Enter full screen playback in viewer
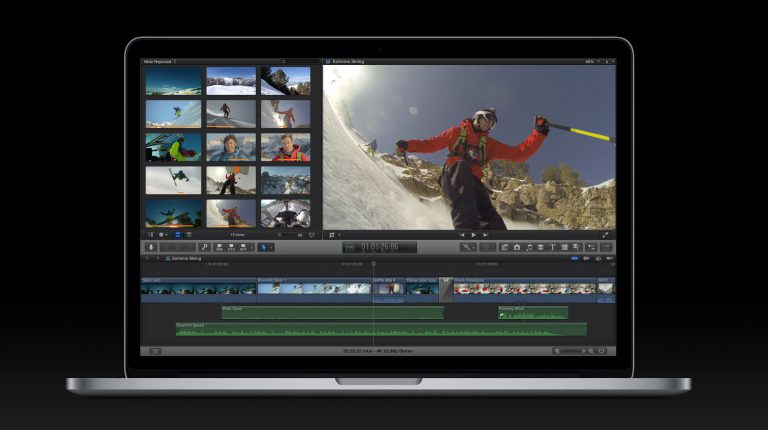This screenshot has height=430, width=768. pyautogui.click(x=605, y=235)
